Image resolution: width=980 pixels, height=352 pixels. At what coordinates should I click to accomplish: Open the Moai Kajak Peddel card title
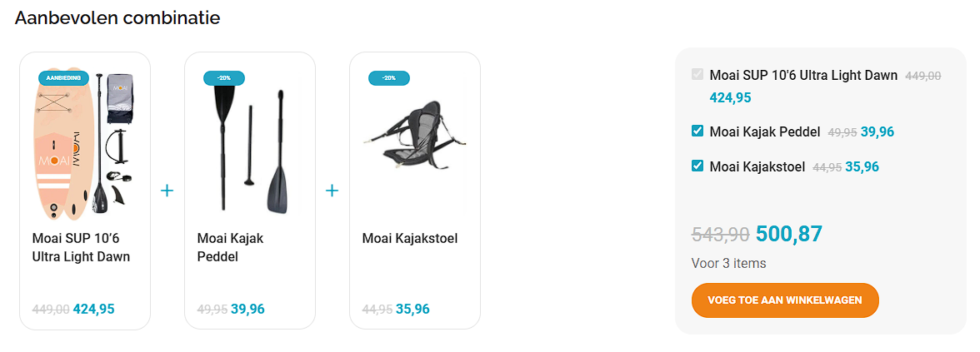pos(231,248)
